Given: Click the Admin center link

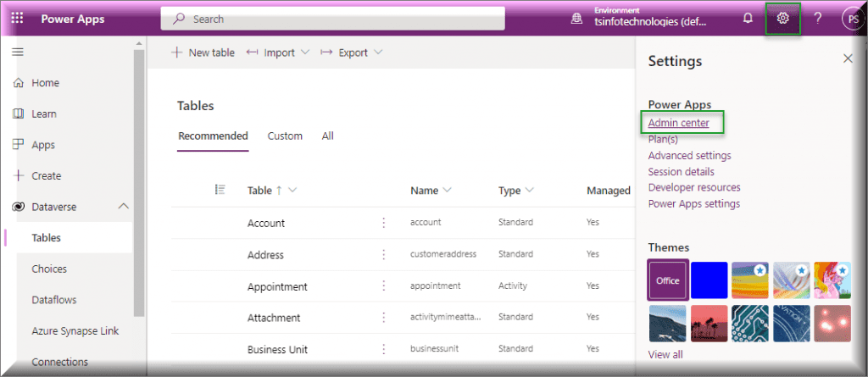Looking at the screenshot, I should (678, 123).
